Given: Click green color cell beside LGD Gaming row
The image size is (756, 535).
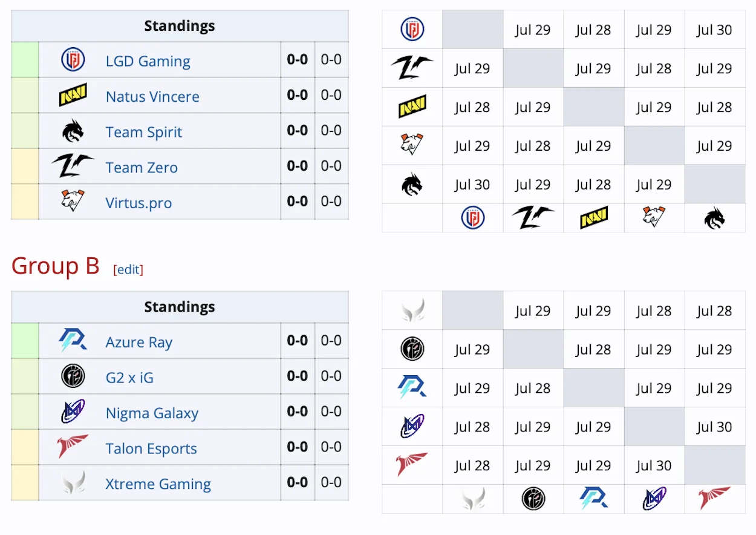Looking at the screenshot, I should 25,60.
